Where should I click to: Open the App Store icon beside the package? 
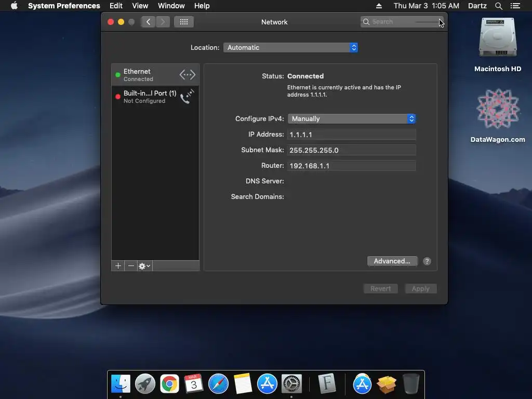[x=362, y=384]
